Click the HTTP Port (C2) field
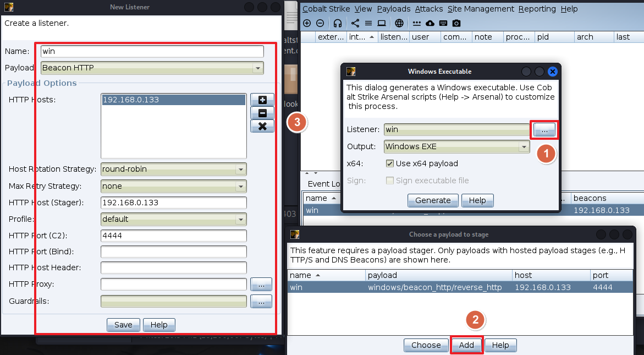The width and height of the screenshot is (644, 355). (174, 236)
